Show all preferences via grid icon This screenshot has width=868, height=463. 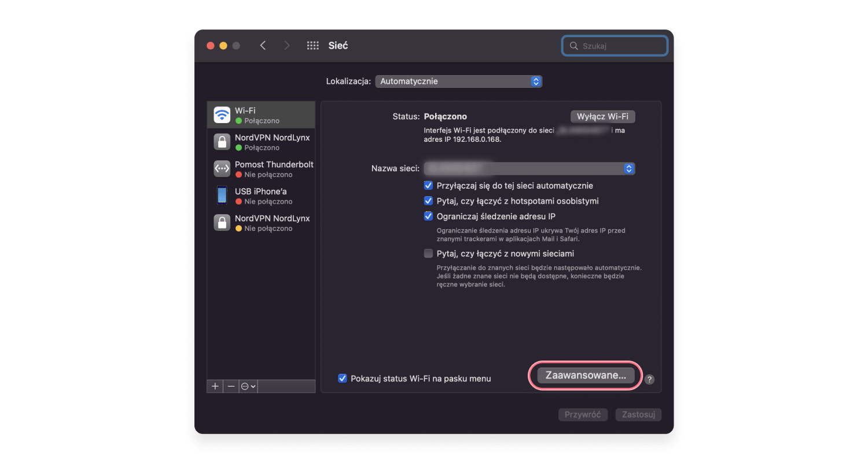[313, 46]
